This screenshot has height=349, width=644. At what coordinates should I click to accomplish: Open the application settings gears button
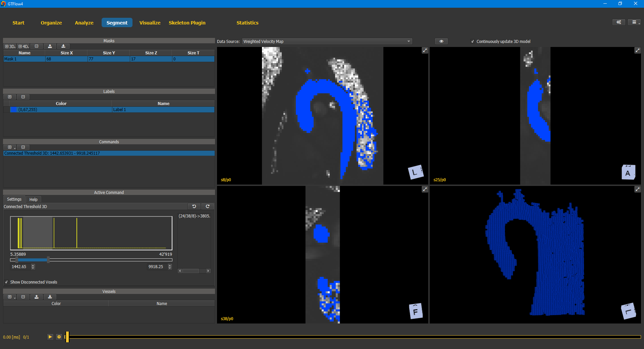pyautogui.click(x=619, y=22)
